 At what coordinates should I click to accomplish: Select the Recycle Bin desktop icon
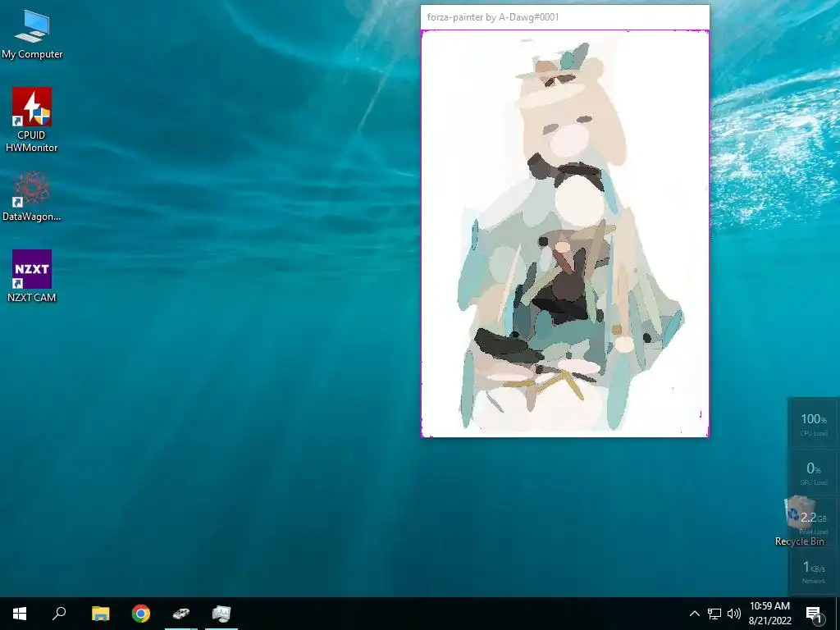coord(799,521)
